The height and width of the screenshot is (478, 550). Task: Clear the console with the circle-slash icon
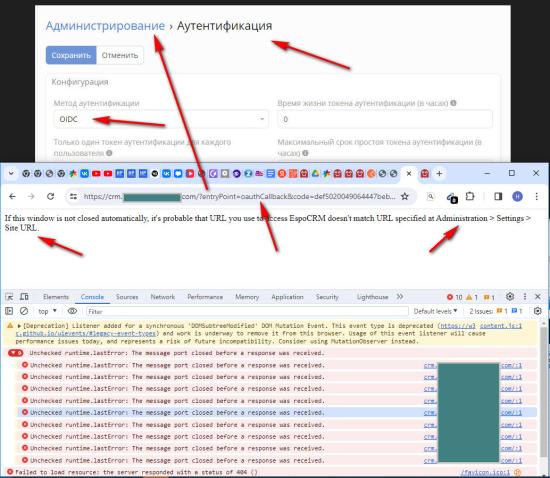(24, 311)
